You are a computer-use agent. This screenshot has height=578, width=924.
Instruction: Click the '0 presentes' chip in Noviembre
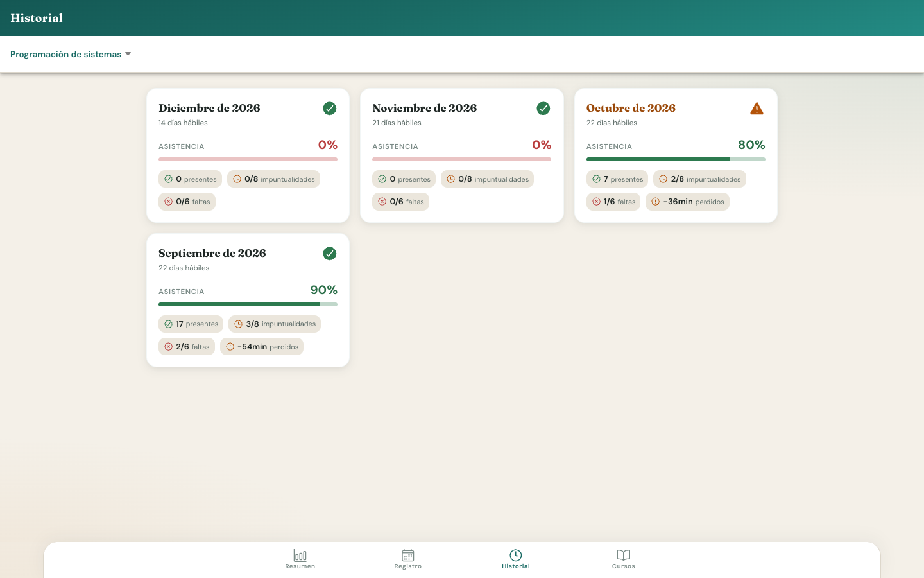coord(404,179)
